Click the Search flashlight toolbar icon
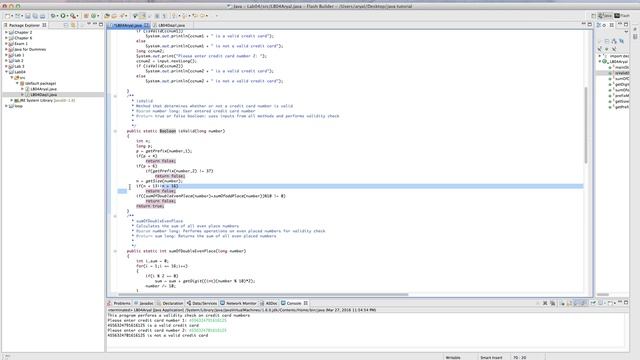The image size is (640, 360). pyautogui.click(x=122, y=16)
